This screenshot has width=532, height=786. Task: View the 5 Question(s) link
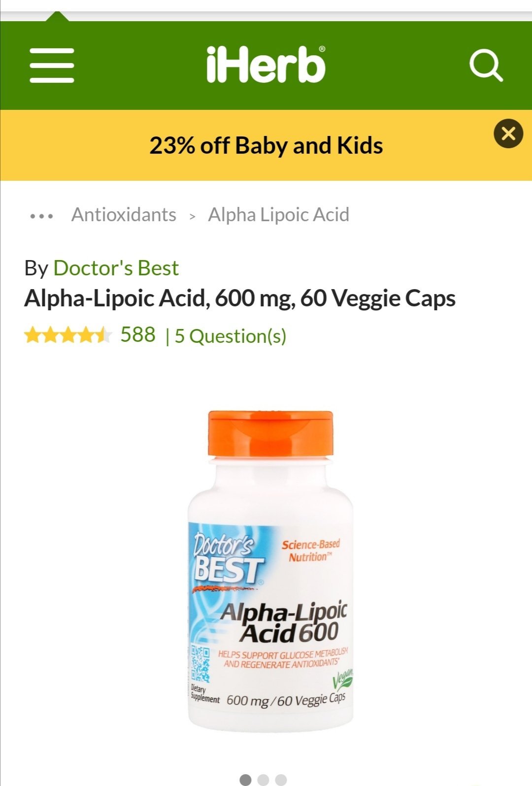230,336
